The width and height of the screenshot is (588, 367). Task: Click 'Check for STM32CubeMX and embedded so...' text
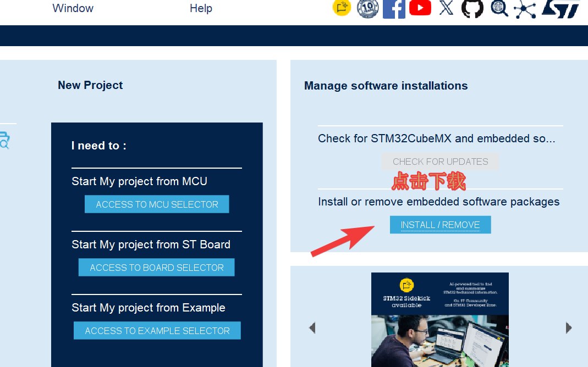click(x=437, y=138)
